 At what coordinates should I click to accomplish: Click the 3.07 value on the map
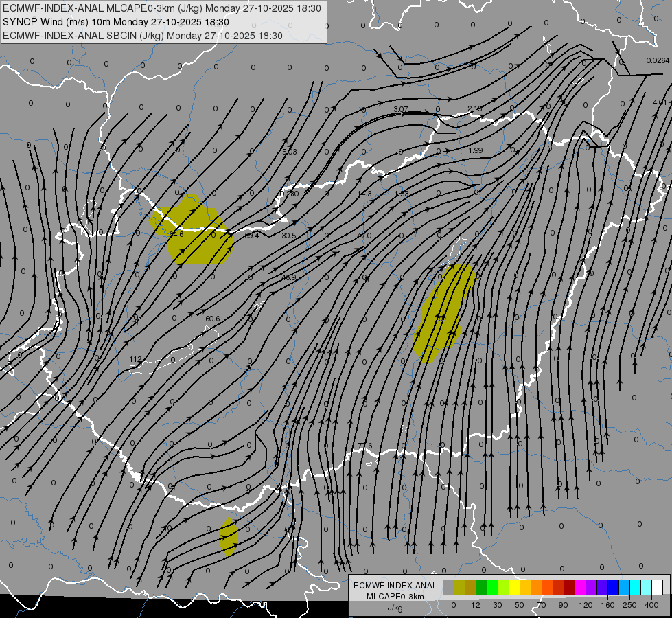401,109
